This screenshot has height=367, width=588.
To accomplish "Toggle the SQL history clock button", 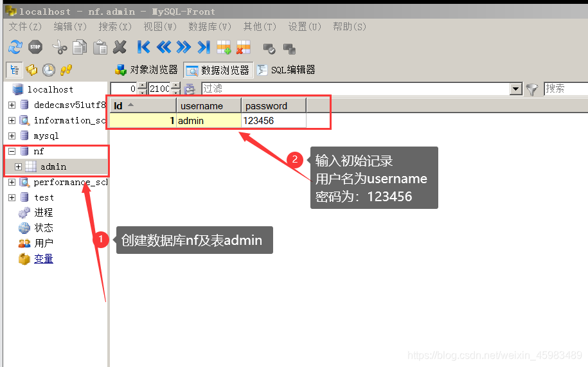I will click(49, 69).
